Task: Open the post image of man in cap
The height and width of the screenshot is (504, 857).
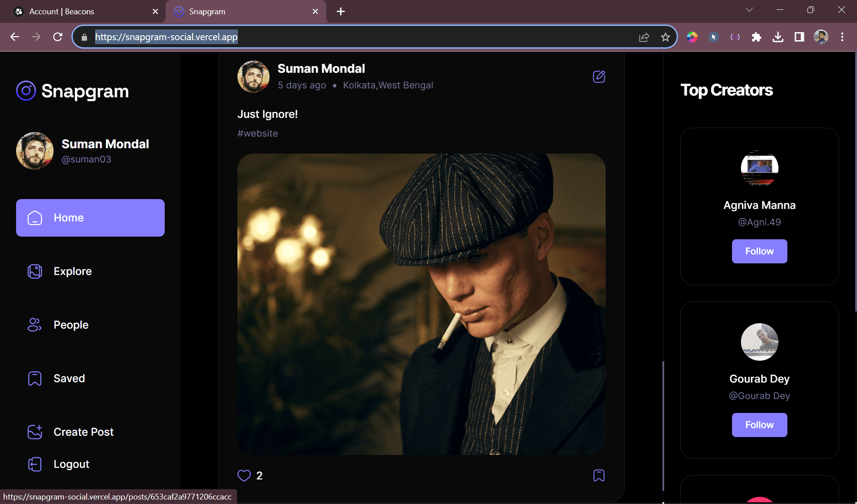Action: click(421, 304)
